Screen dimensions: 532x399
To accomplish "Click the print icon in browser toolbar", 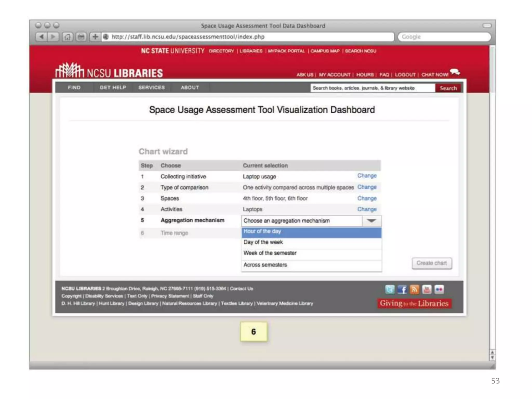I will pos(81,37).
